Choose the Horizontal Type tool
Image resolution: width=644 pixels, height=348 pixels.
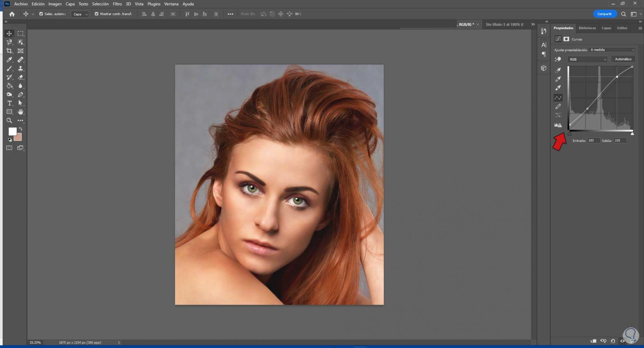click(9, 103)
